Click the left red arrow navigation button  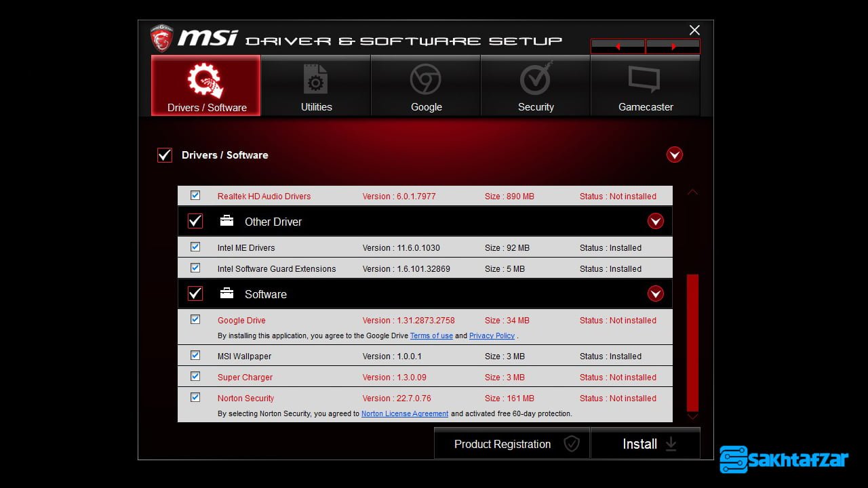[x=618, y=47]
